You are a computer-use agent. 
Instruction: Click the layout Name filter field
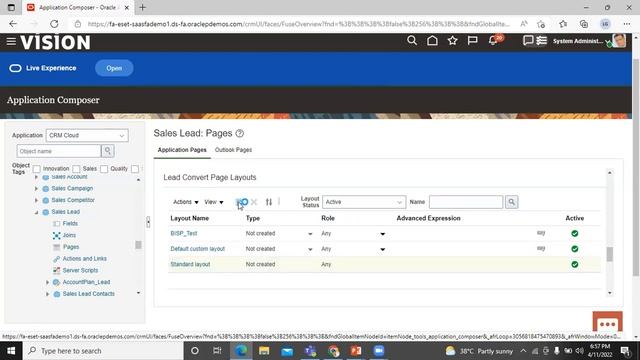click(466, 202)
